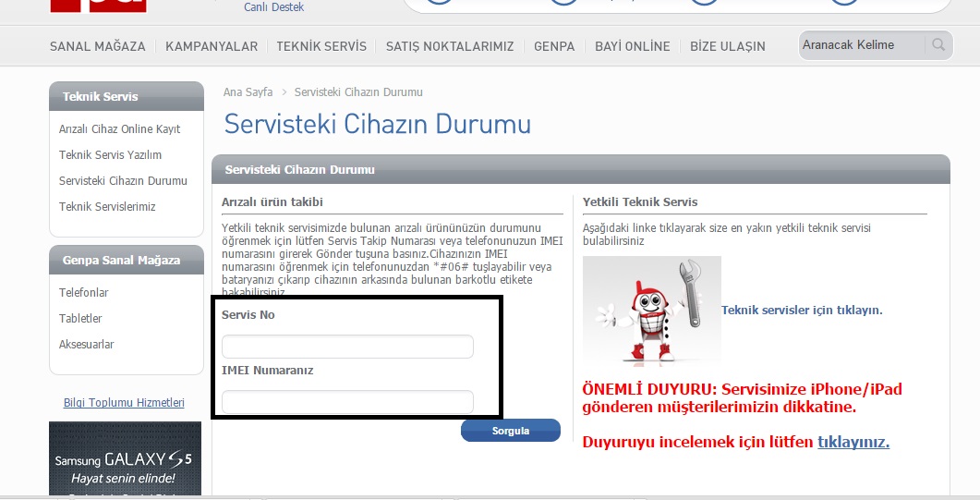
Task: Open Teknik servisler için tıklayın link
Action: (802, 310)
